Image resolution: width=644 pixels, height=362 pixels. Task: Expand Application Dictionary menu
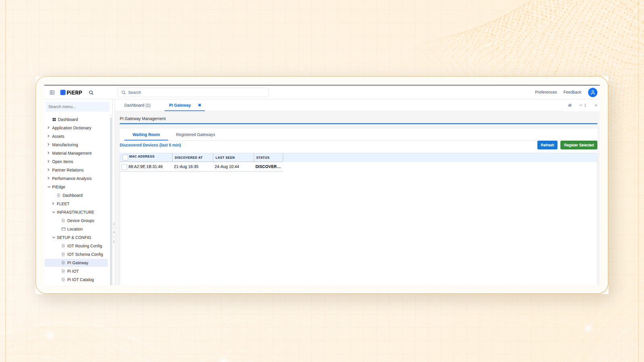pyautogui.click(x=49, y=128)
